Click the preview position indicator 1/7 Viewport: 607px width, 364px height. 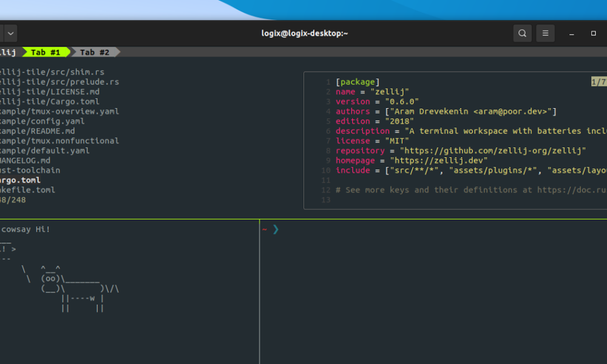(x=599, y=82)
